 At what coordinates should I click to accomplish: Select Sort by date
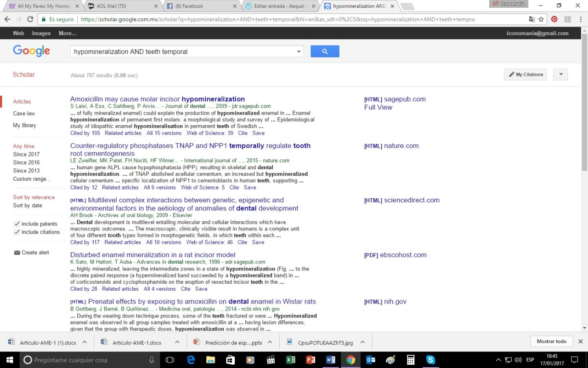coord(28,206)
